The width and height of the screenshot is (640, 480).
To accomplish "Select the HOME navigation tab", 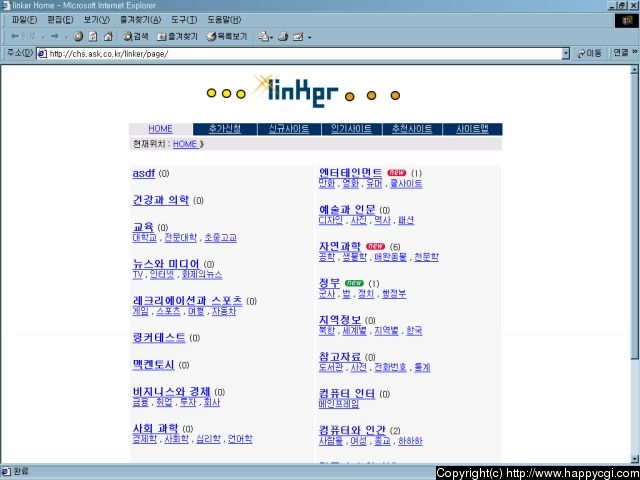I will tap(160, 129).
